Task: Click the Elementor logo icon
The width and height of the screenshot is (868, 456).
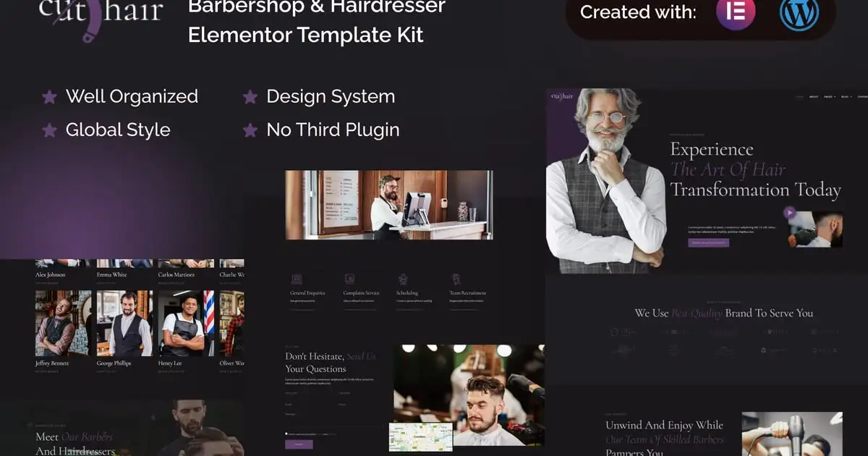Action: click(736, 12)
